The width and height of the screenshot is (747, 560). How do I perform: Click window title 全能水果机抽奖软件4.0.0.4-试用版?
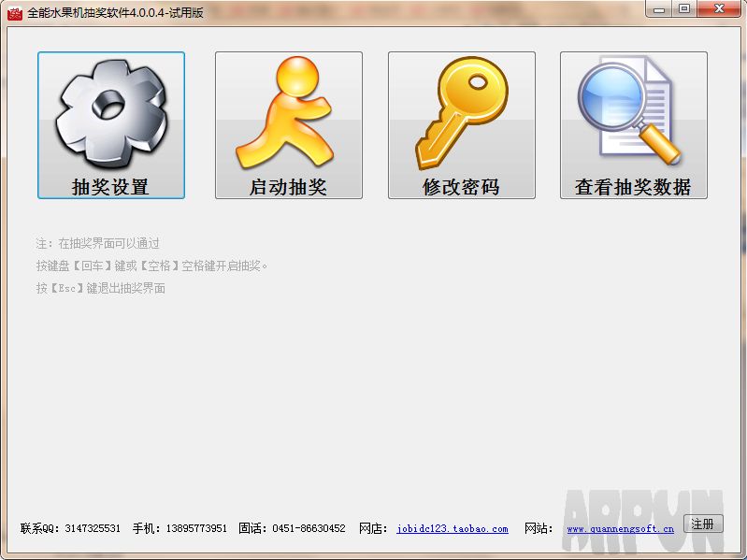pos(115,13)
